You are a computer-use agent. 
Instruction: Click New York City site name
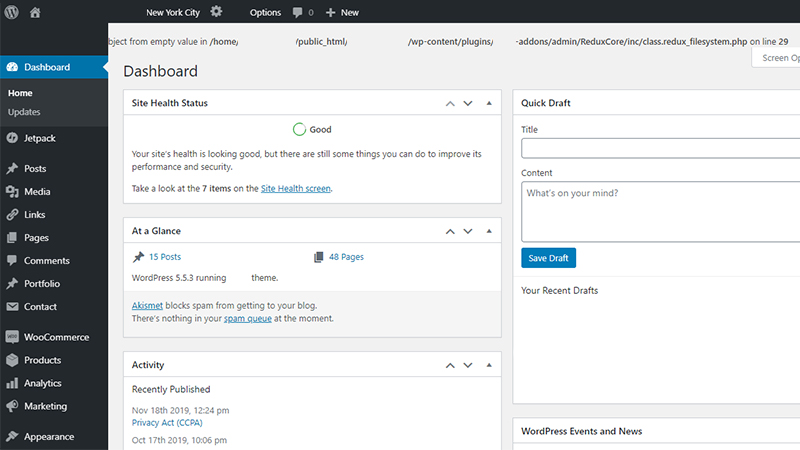(173, 12)
